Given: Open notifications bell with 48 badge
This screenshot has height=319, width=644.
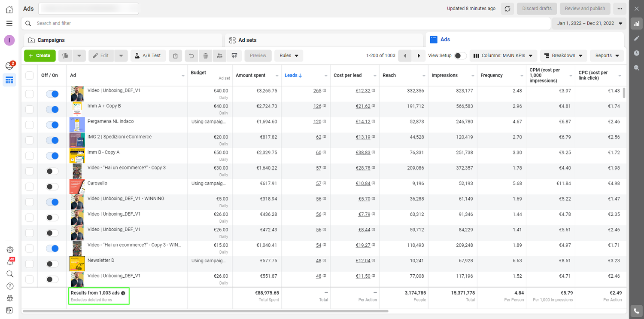Looking at the screenshot, I should pyautogui.click(x=9, y=262).
